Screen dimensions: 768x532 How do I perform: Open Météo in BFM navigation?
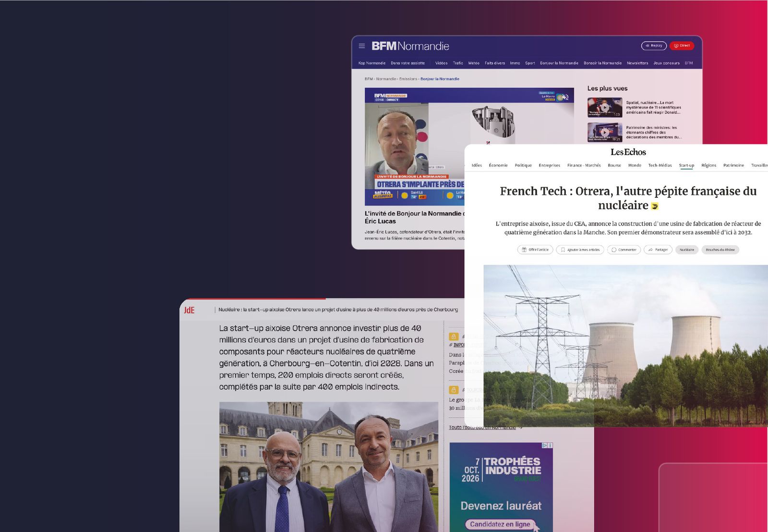click(x=474, y=63)
